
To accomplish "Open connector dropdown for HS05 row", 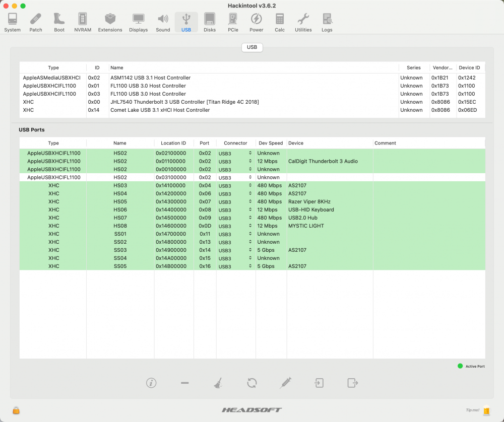I will tap(235, 202).
